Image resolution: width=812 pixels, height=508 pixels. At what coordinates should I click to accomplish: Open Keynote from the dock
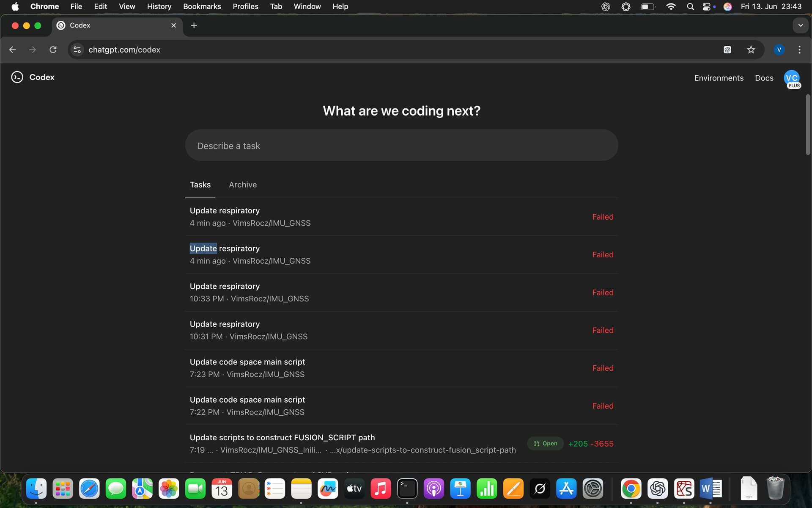click(460, 489)
